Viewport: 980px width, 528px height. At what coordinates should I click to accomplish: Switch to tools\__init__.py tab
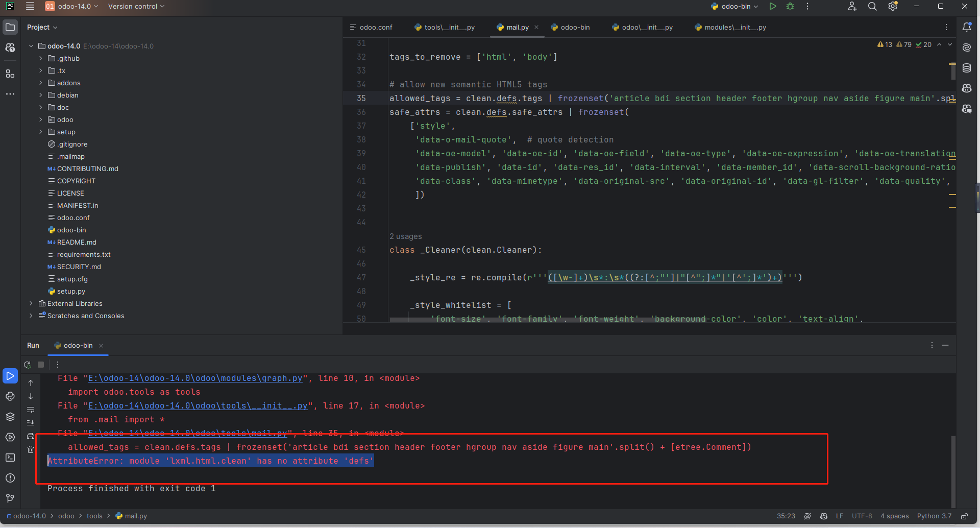click(x=445, y=27)
